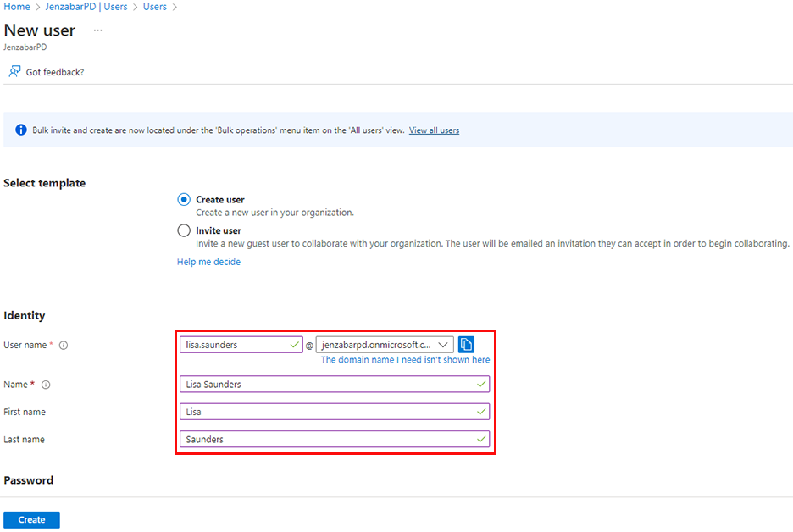The width and height of the screenshot is (793, 532).
Task: Open JenzabarPD | Users from the breadcrumbs
Action: tap(86, 7)
